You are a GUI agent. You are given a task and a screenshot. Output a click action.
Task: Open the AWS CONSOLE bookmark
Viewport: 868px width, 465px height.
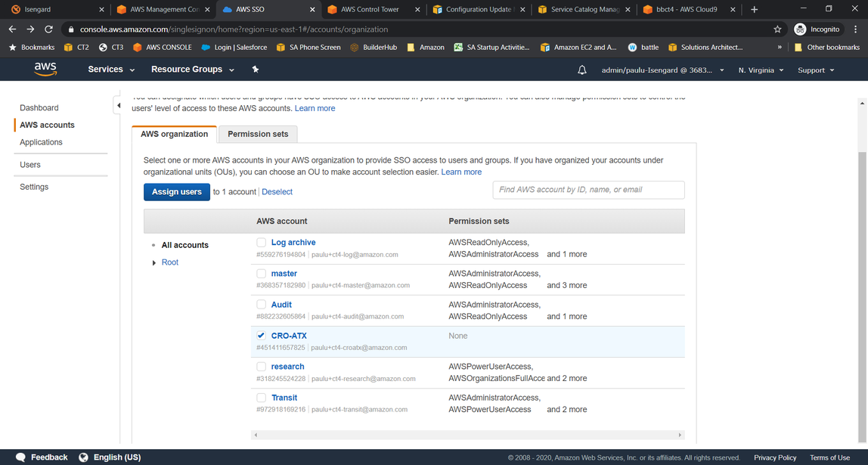163,47
